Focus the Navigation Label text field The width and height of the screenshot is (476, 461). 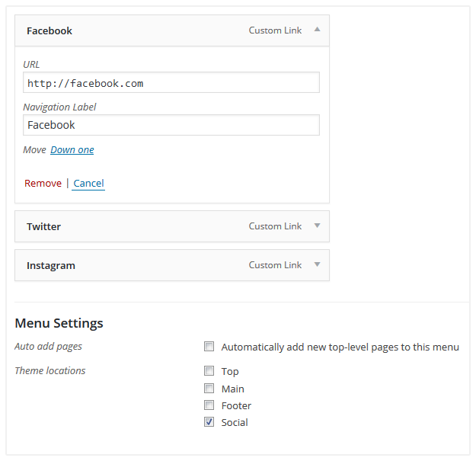point(171,125)
